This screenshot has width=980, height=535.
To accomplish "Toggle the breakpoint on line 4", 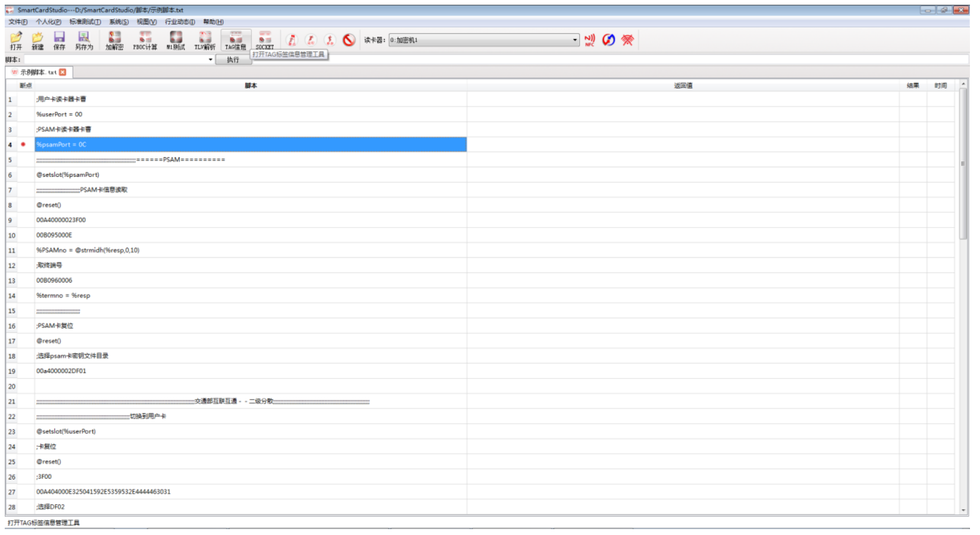I will [x=23, y=144].
